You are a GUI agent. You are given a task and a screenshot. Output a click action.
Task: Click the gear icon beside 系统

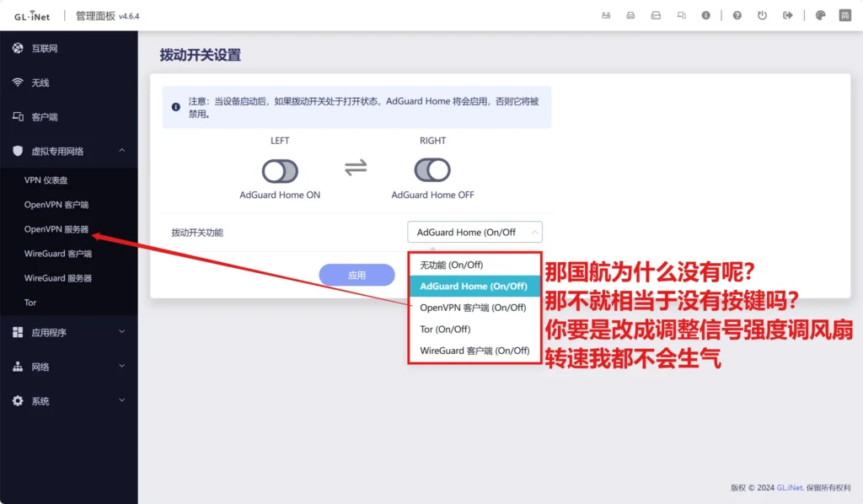[x=18, y=400]
